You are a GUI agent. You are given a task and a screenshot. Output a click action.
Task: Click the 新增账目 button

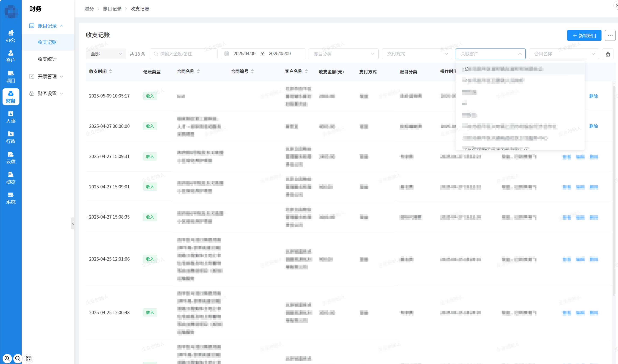(584, 36)
